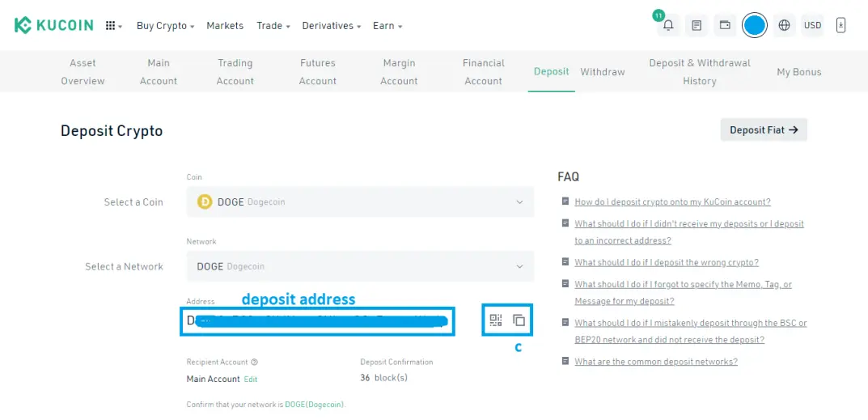Open the Select a Network dropdown
868x420 pixels.
tap(360, 266)
